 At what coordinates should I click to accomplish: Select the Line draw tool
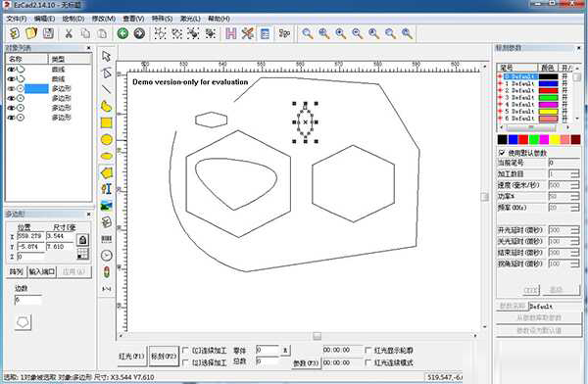107,89
